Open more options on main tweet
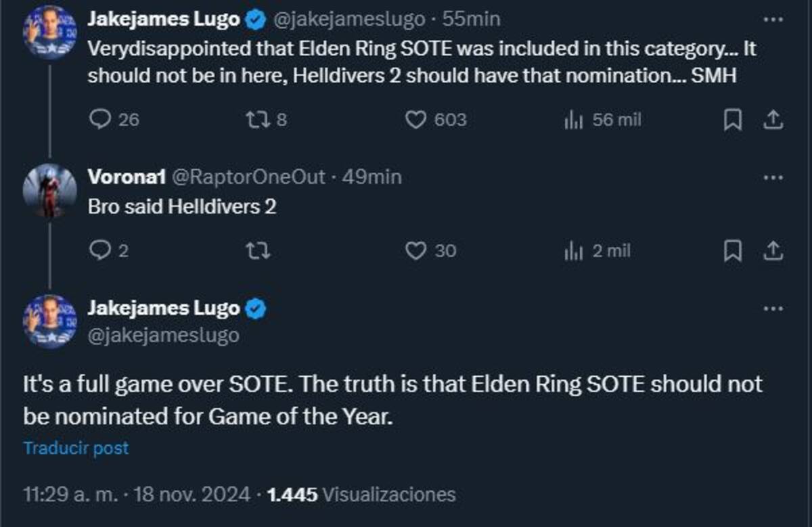The width and height of the screenshot is (812, 527). 773,308
